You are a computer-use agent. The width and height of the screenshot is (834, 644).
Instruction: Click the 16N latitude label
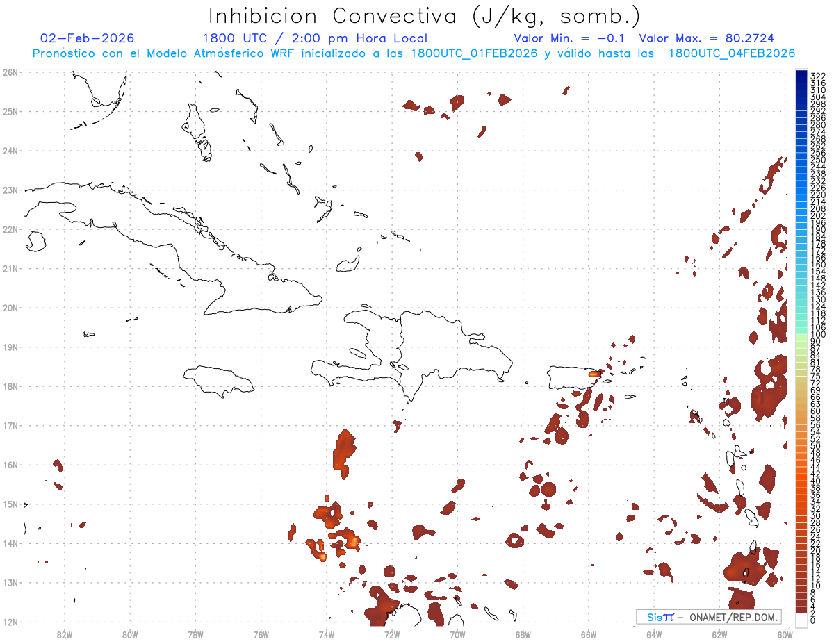[10, 464]
